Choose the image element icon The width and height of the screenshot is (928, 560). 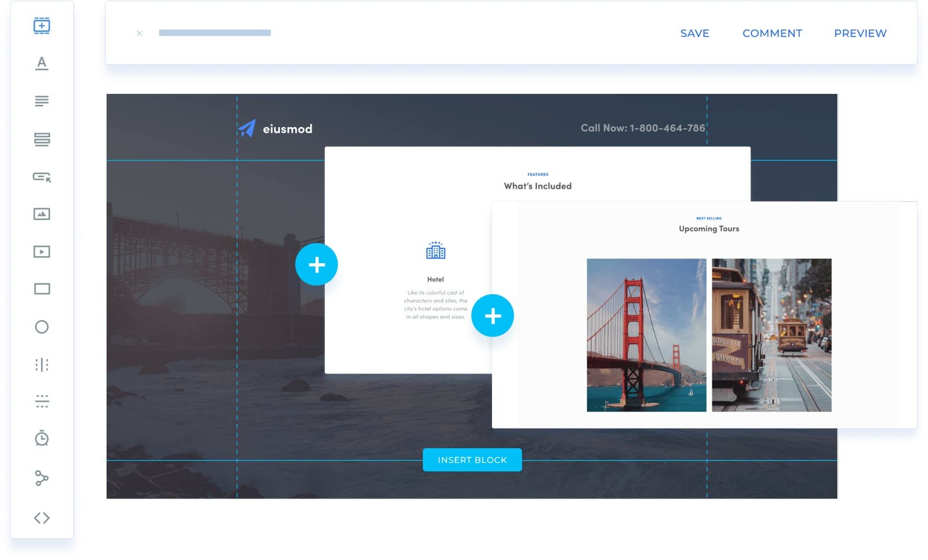point(42,214)
